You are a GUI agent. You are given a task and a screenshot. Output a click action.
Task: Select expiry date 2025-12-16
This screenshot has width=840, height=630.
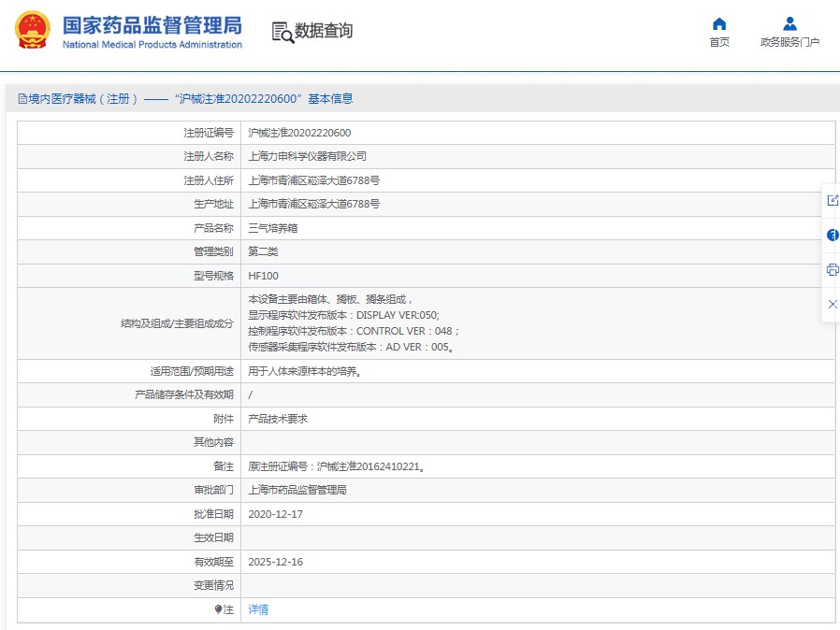coord(275,562)
